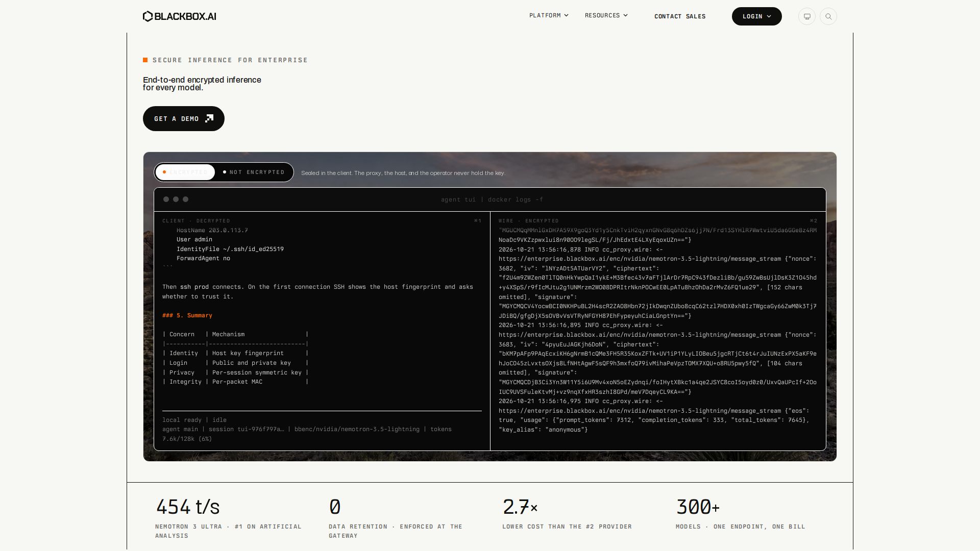
Task: Expand the Resources dropdown menu
Action: tap(606, 15)
